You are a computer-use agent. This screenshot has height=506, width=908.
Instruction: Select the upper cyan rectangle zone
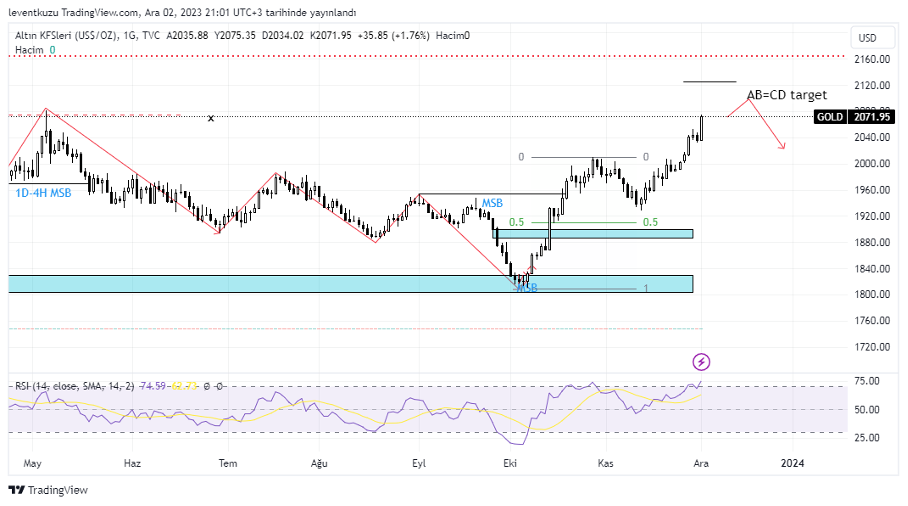point(595,233)
